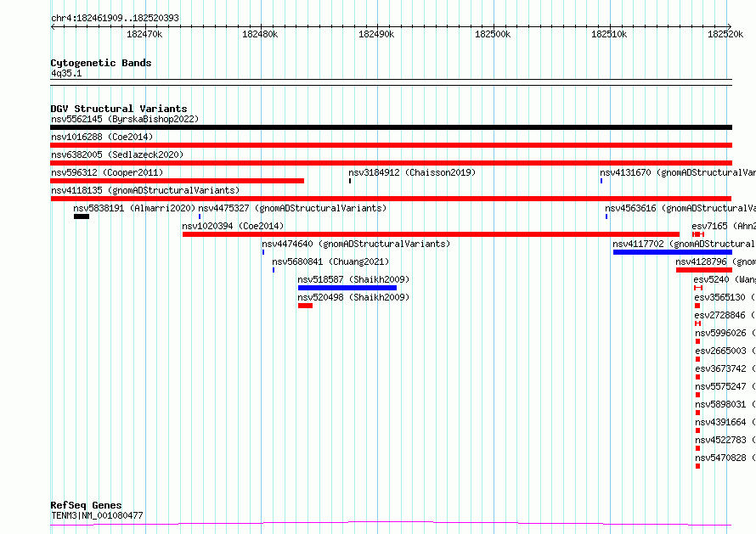Click the esv3673742 variant label
This screenshot has height=534, width=756.
(725, 368)
